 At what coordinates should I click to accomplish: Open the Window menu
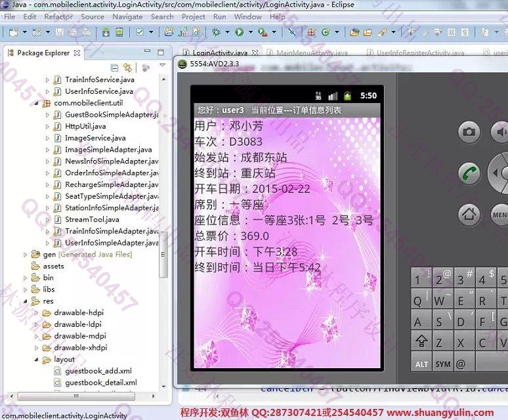pos(248,16)
